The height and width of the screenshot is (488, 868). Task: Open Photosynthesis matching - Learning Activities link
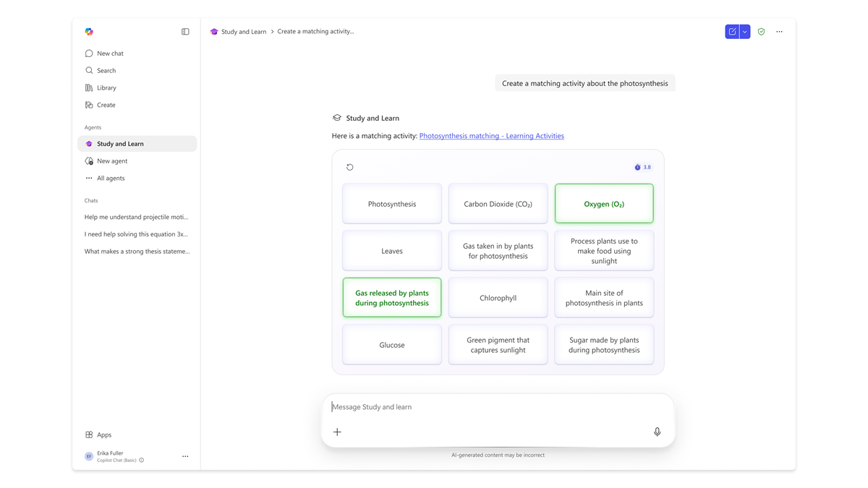pos(492,136)
